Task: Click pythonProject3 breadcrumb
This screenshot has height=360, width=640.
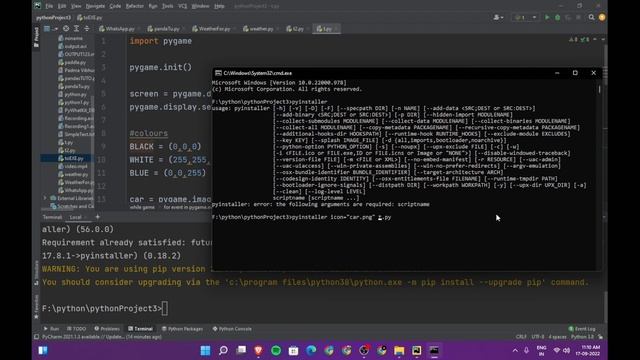Action: click(x=53, y=18)
